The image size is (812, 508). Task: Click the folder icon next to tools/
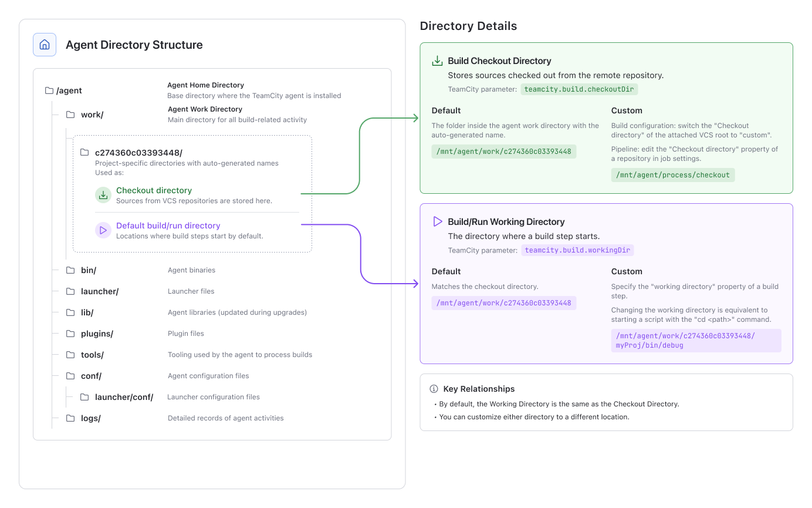(70, 355)
